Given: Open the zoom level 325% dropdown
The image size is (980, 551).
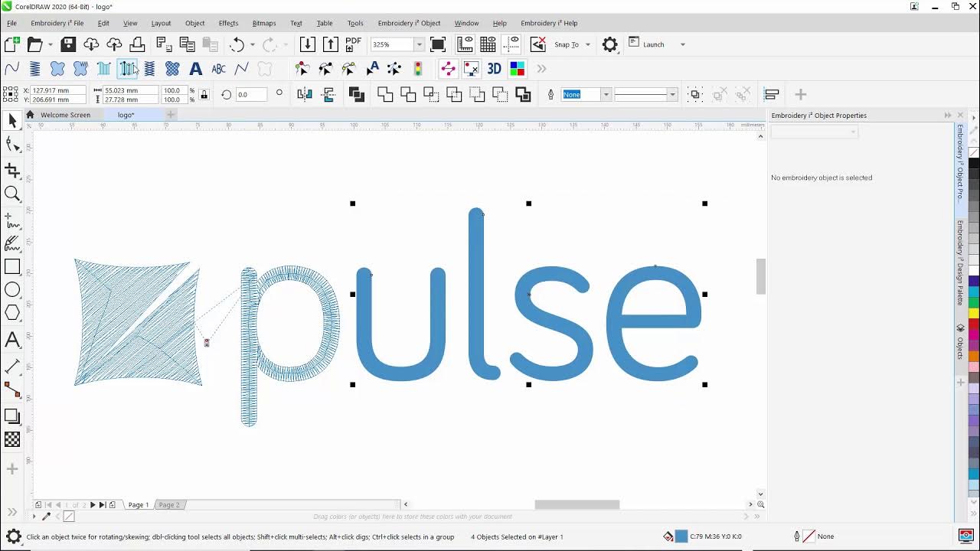Looking at the screenshot, I should pyautogui.click(x=419, y=44).
